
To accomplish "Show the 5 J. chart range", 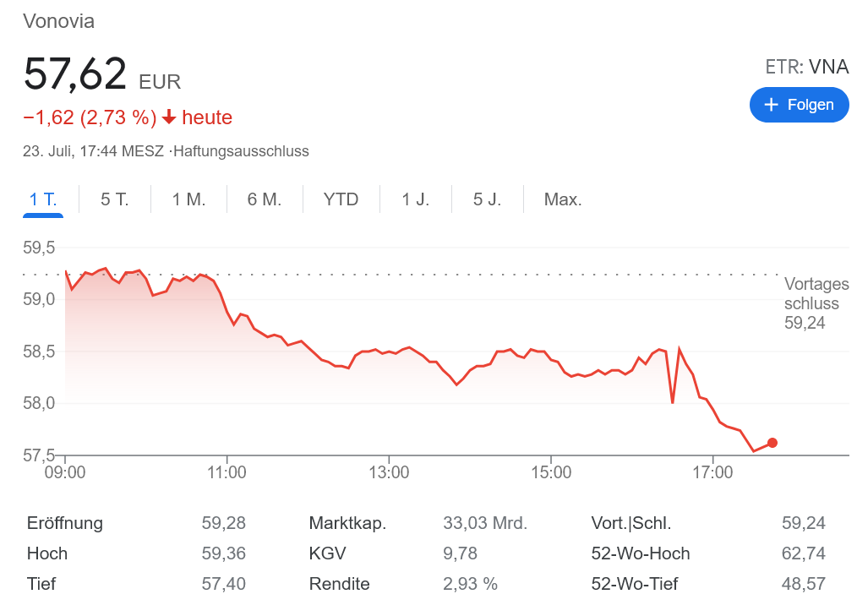I will pyautogui.click(x=487, y=199).
